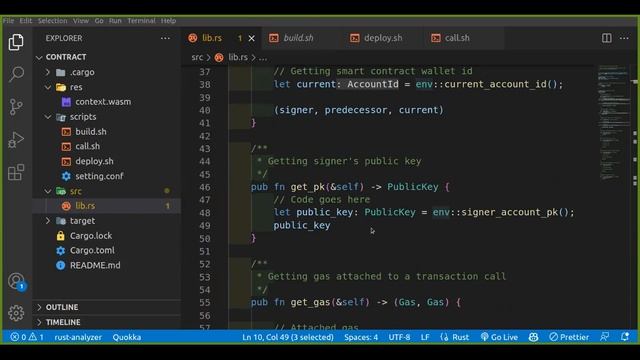Image resolution: width=640 pixels, height=360 pixels.
Task: Change encoding UTF-8 in status bar
Action: (x=399, y=337)
